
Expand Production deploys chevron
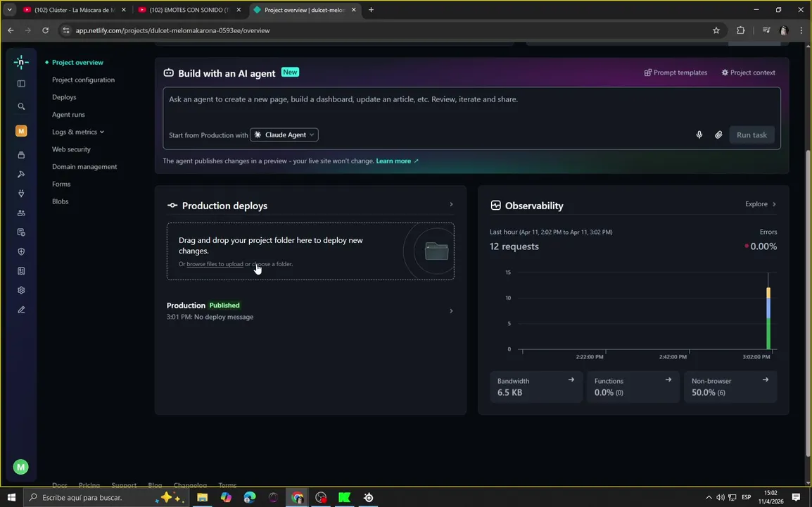[x=451, y=204]
